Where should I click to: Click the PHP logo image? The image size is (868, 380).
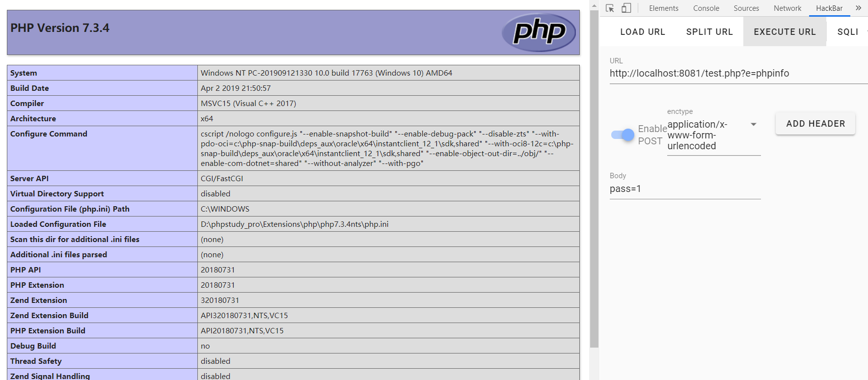[539, 32]
